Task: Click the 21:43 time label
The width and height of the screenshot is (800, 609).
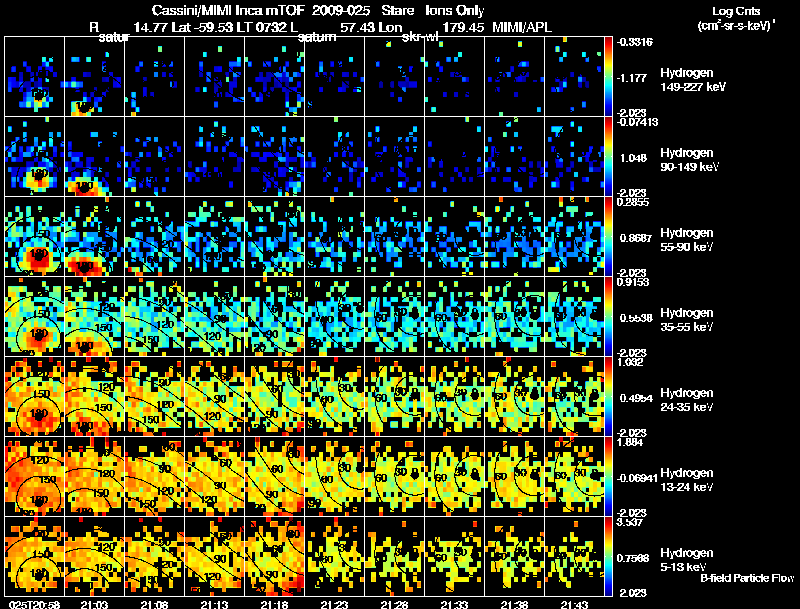Action: pyautogui.click(x=574, y=604)
